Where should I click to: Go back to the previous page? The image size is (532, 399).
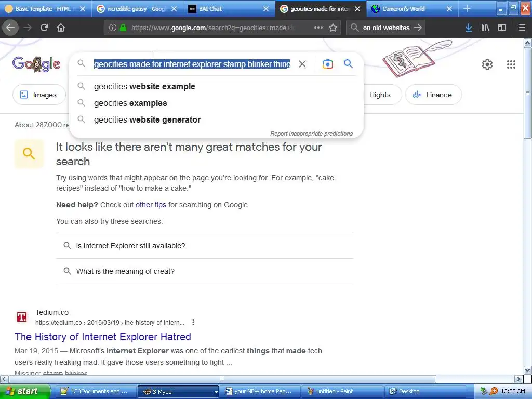pos(10,28)
